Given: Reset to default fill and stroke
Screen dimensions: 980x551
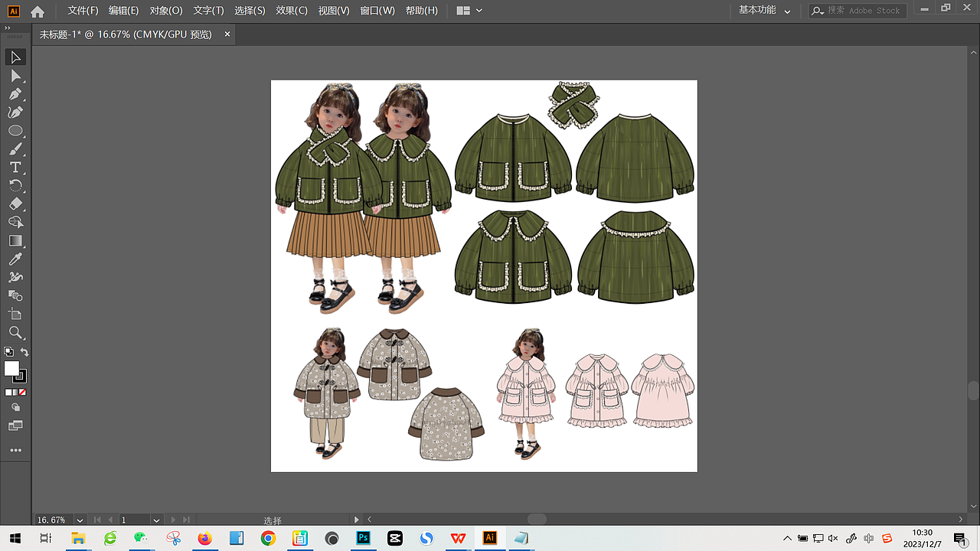Looking at the screenshot, I should tap(8, 352).
